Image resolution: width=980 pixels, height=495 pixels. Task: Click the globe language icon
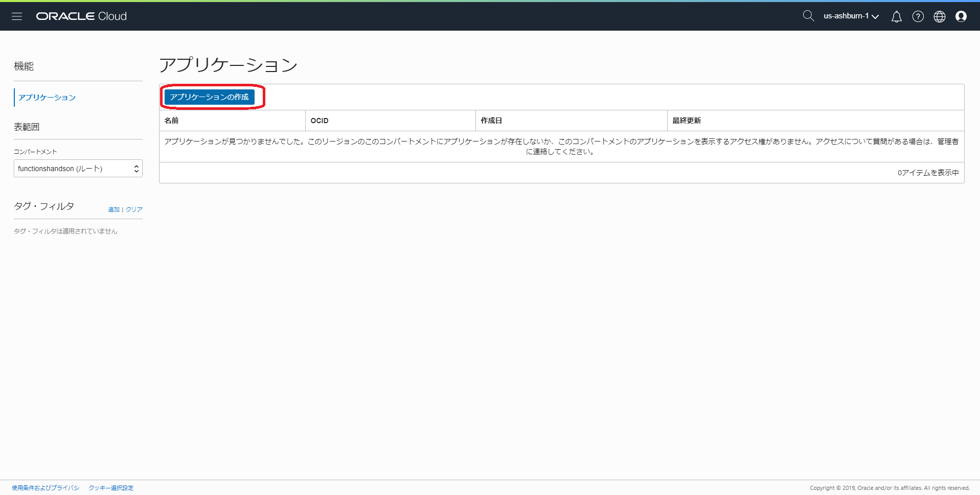click(x=939, y=17)
